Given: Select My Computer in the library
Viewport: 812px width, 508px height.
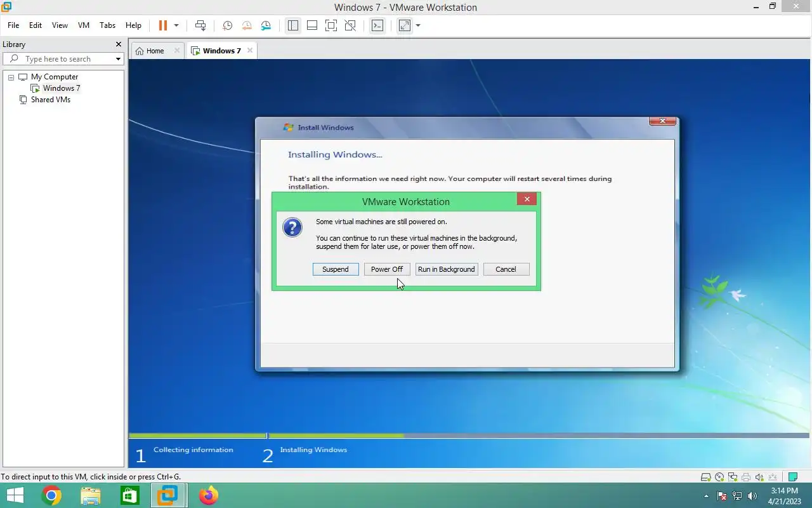Looking at the screenshot, I should click(55, 77).
